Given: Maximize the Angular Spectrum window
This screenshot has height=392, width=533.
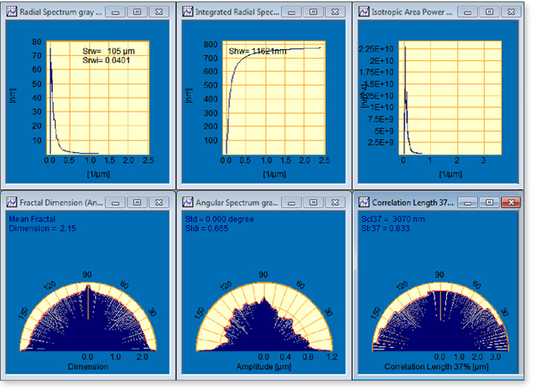Looking at the screenshot, I should point(313,202).
